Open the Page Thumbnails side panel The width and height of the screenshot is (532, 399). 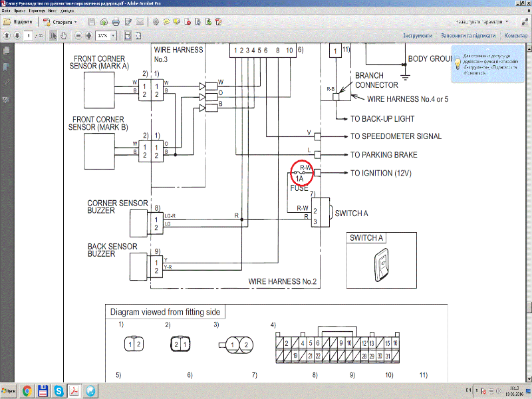(7, 51)
